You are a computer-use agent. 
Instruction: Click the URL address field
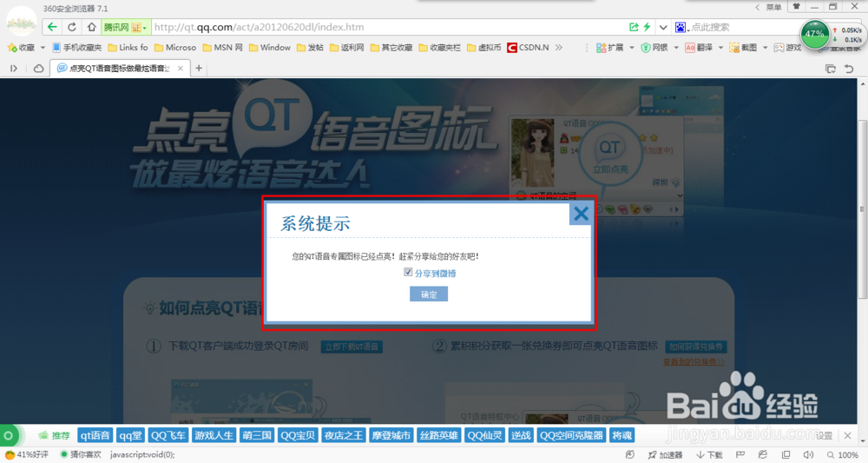[387, 27]
